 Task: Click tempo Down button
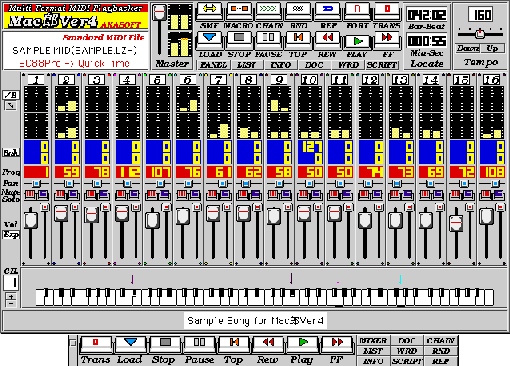(468, 49)
